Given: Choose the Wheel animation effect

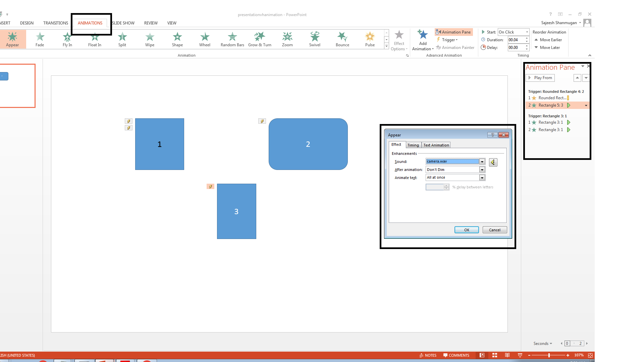Looking at the screenshot, I should [205, 39].
